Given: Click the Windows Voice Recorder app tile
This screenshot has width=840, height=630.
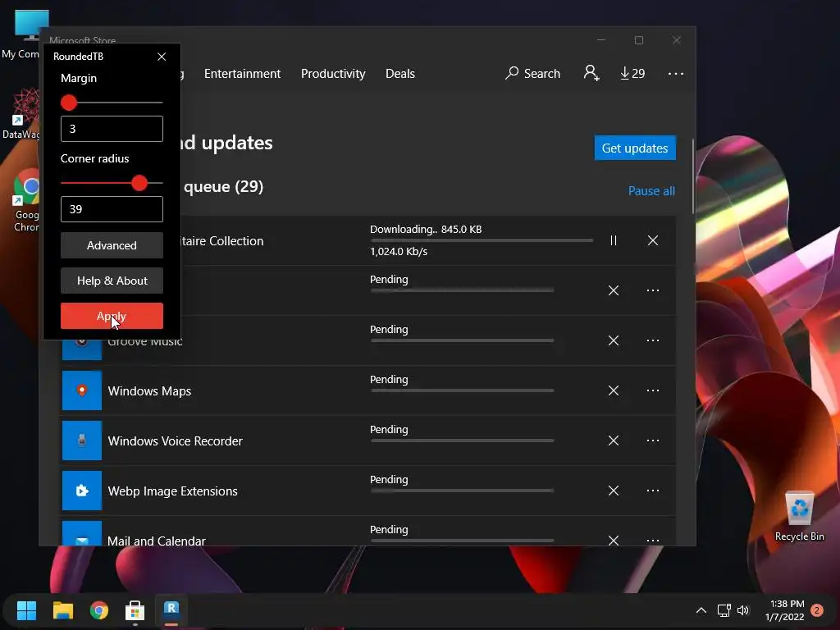Looking at the screenshot, I should pos(82,441).
